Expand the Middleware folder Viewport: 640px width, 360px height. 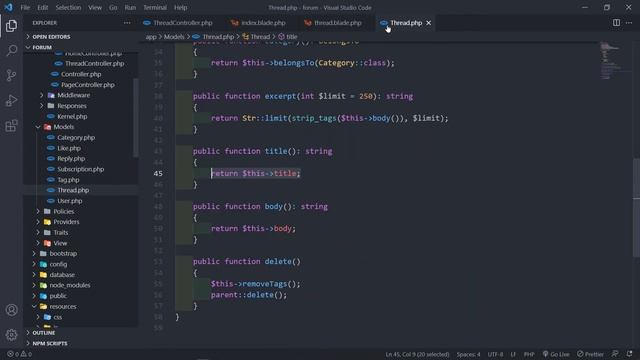73,95
